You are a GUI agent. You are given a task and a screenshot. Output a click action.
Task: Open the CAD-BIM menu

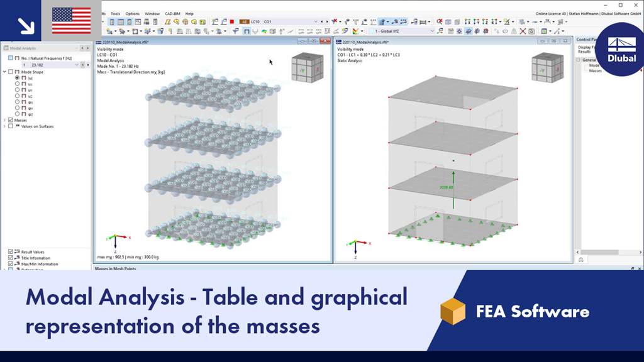tap(172, 14)
